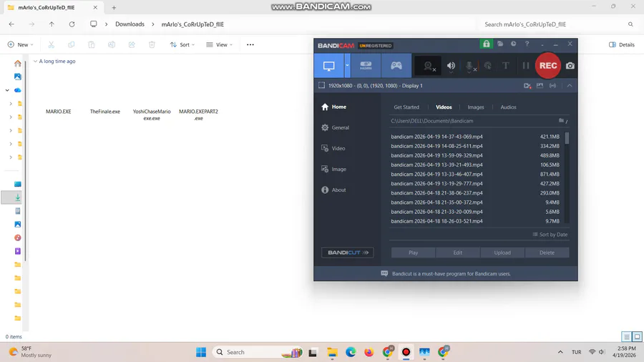644x362 pixels.
Task: Open the Home section in Bandicam
Action: tap(333, 107)
